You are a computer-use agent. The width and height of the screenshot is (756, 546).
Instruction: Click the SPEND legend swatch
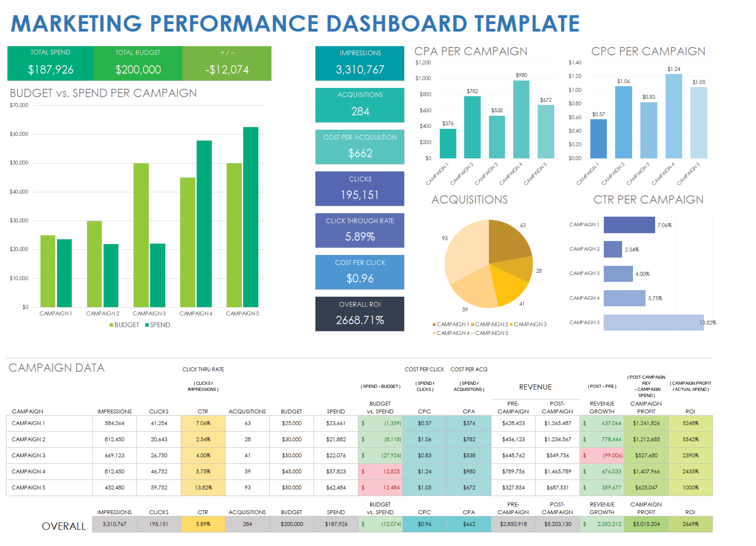[147, 325]
